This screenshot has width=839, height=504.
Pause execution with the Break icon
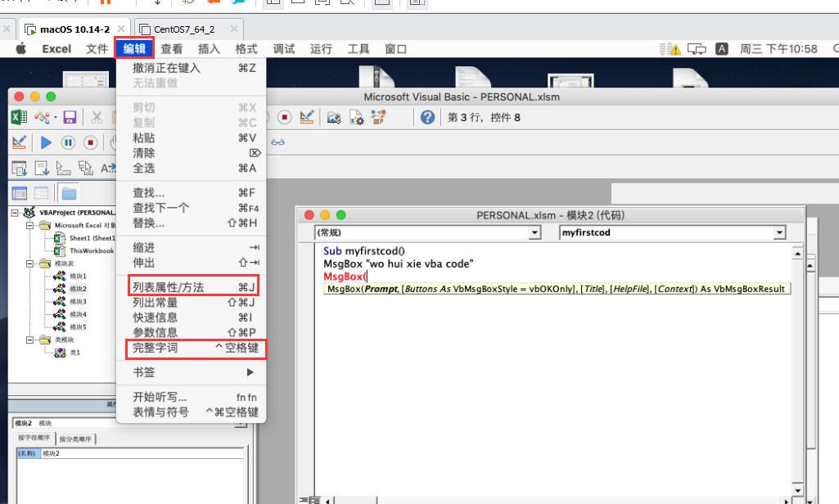pos(68,142)
